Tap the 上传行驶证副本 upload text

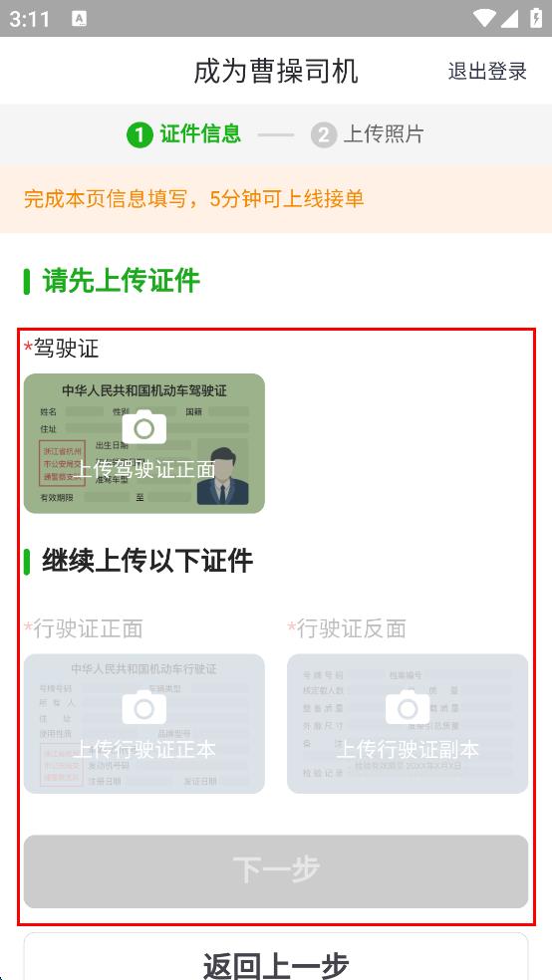tap(408, 749)
